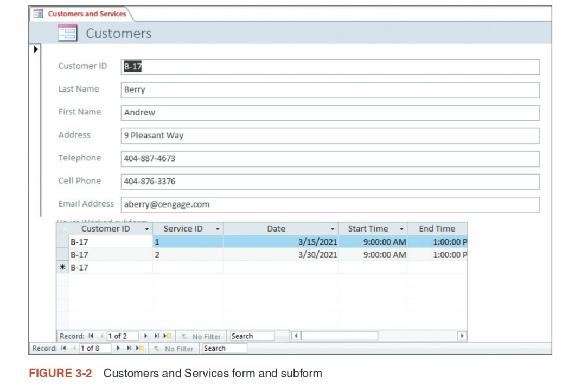The image size is (581, 392).
Task: Select the End Time column header
Action: (437, 229)
